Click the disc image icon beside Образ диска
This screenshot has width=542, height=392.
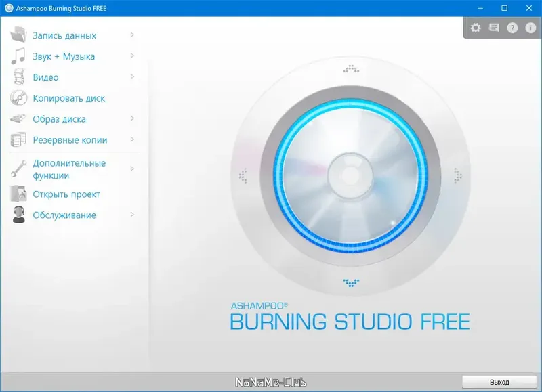click(18, 118)
